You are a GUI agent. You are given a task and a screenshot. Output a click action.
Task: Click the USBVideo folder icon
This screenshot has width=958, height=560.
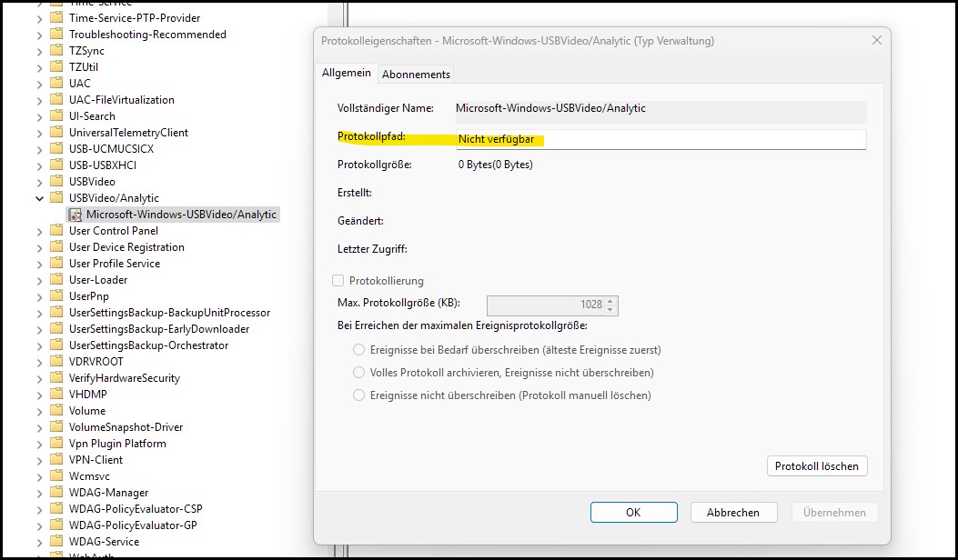click(56, 181)
